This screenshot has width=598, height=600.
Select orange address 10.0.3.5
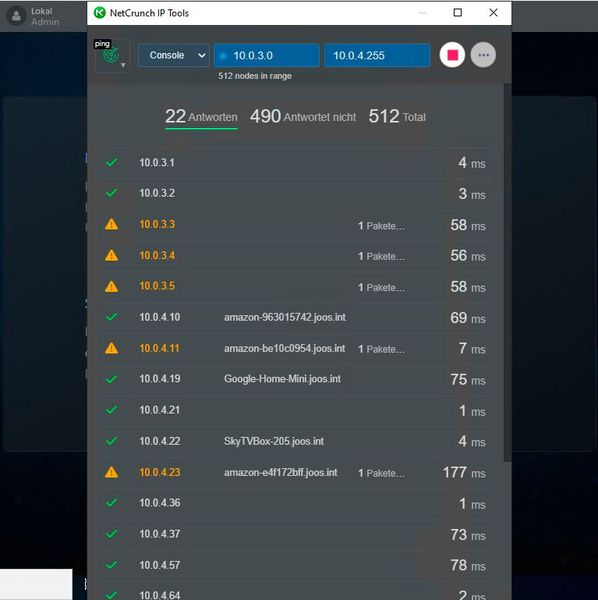(x=157, y=286)
